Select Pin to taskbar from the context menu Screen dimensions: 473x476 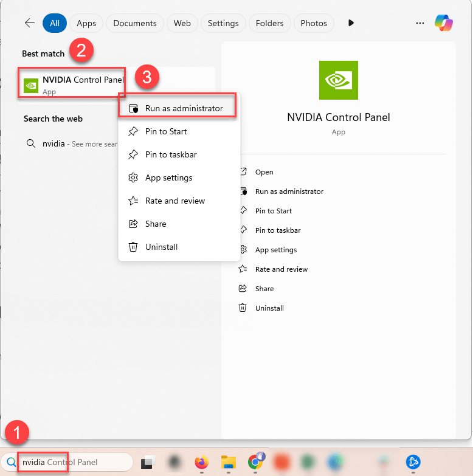[x=170, y=154]
